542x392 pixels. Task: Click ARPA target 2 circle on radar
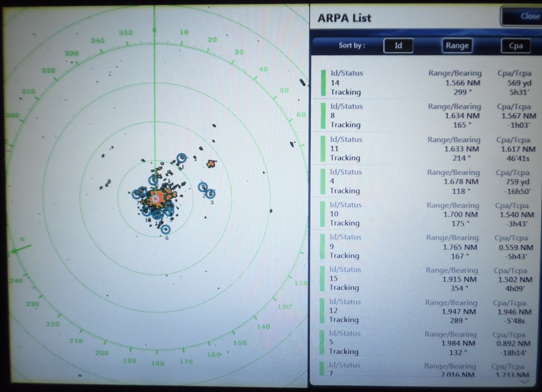point(203,187)
